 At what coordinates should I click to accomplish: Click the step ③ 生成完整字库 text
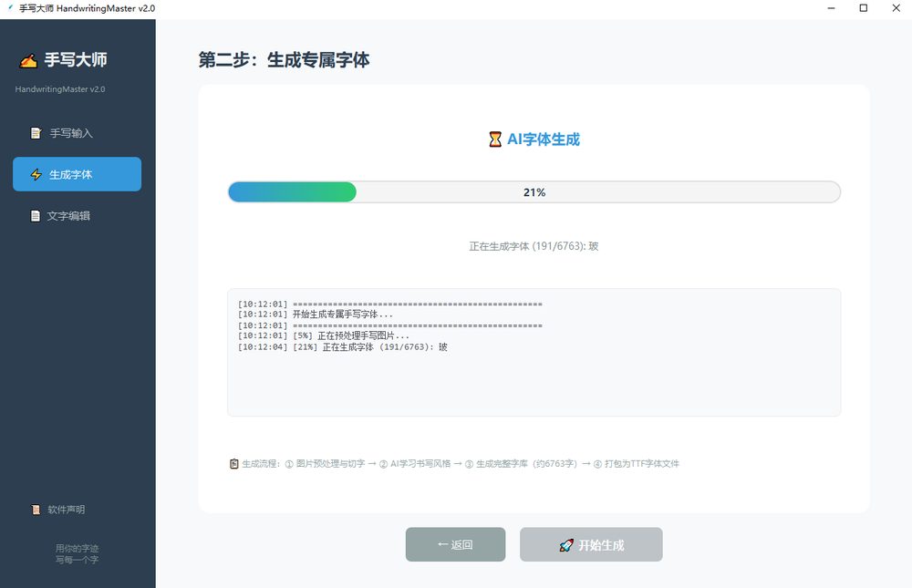[x=521, y=463]
